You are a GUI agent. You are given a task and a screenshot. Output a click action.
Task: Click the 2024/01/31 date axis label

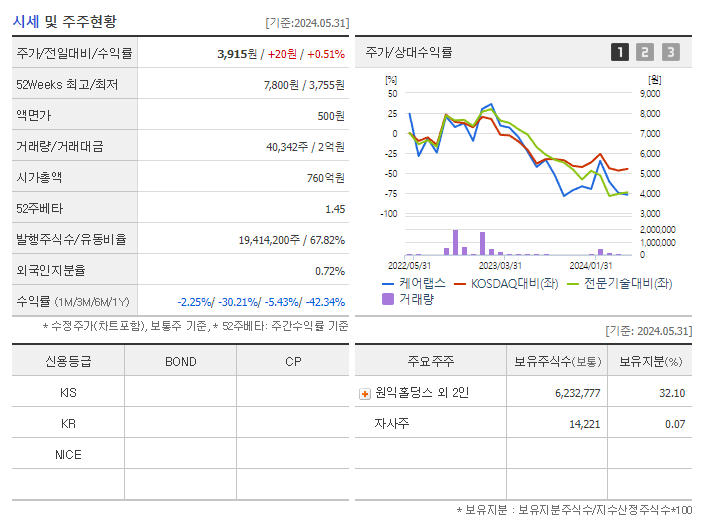[591, 266]
